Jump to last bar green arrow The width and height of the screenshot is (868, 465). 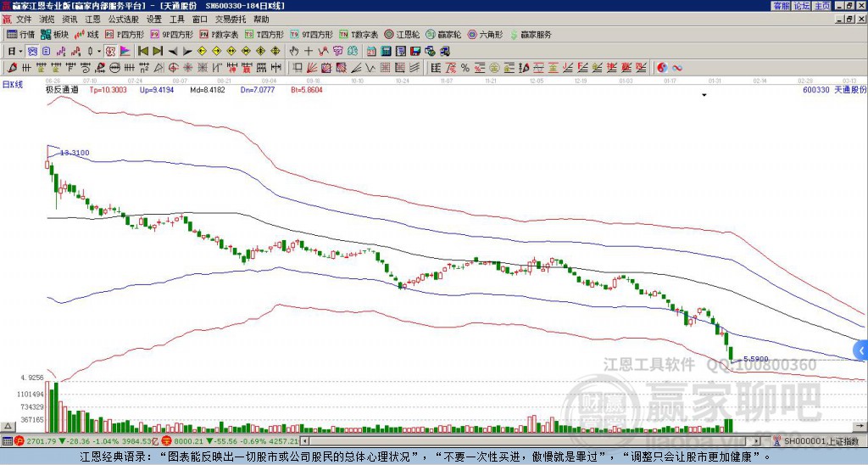[x=158, y=52]
